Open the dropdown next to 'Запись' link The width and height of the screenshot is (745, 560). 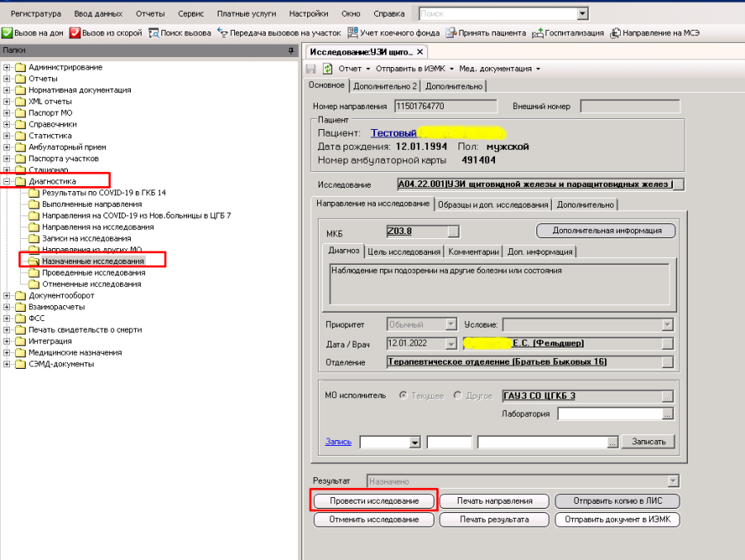tap(415, 443)
